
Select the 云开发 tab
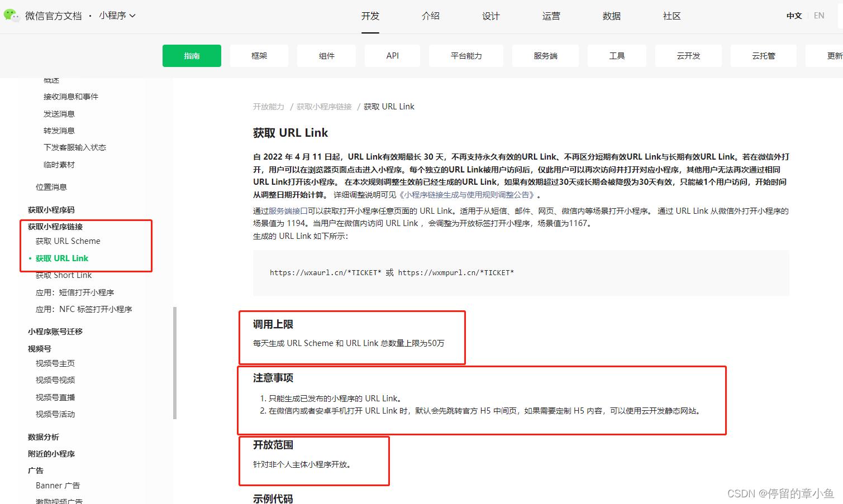tap(688, 56)
